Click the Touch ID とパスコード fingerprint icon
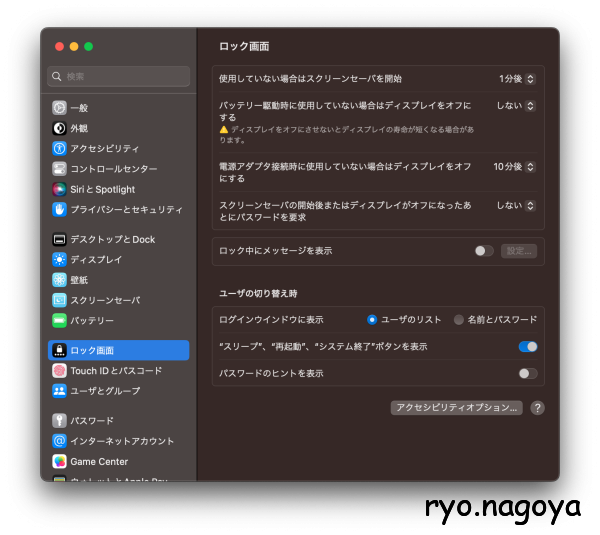 pyautogui.click(x=60, y=370)
